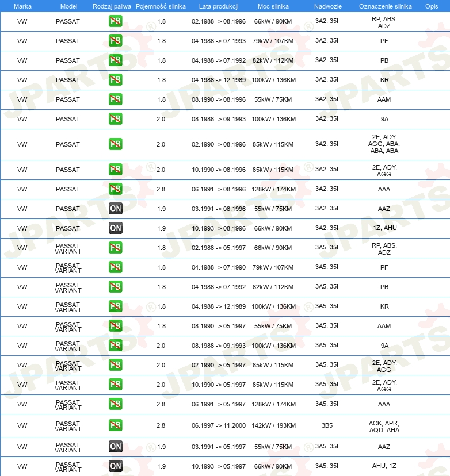The image size is (450, 476).
Task: Select the '04.1988 -> 07.1990' production years cell
Action: point(219,267)
